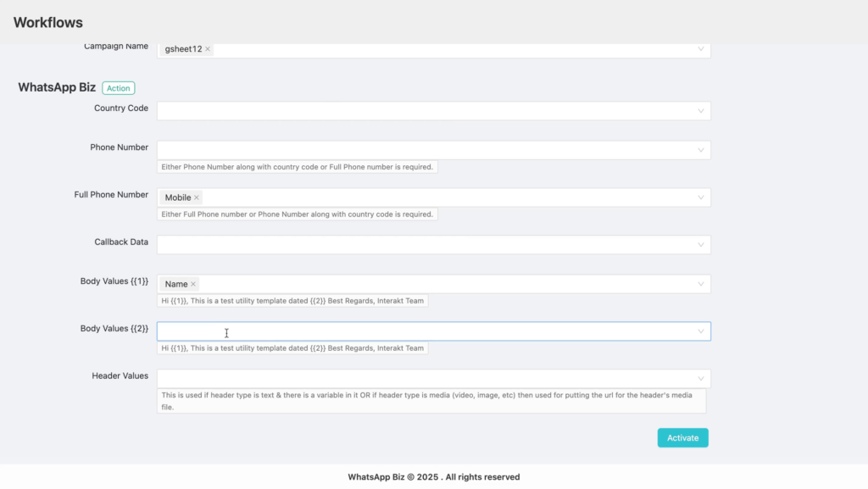Open the Callback Data dropdown arrow

click(700, 245)
